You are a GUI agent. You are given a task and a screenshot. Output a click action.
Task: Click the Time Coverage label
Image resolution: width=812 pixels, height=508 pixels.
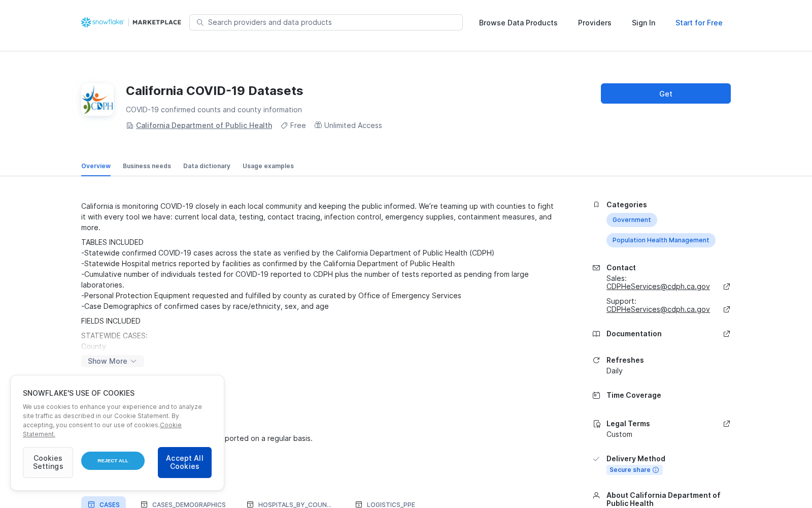[634, 395]
